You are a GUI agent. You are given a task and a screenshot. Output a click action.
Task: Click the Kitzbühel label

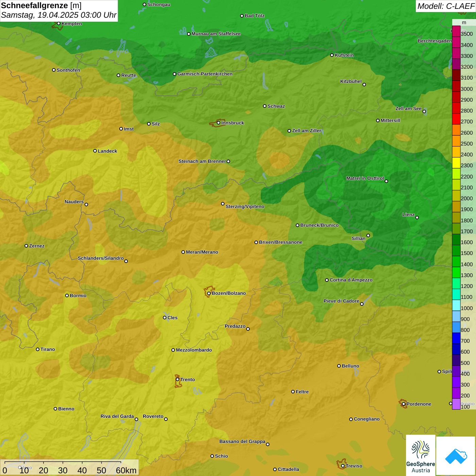(x=351, y=81)
